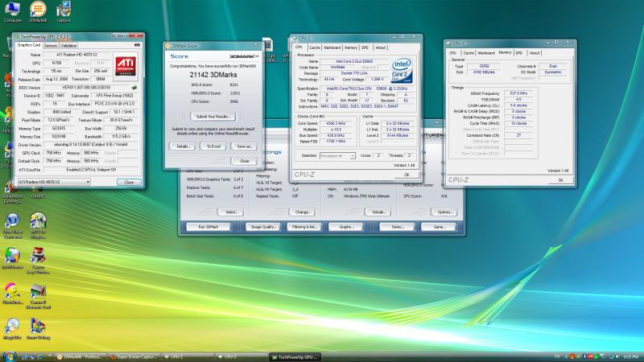Click the Close button in GPU-Z

tap(129, 182)
